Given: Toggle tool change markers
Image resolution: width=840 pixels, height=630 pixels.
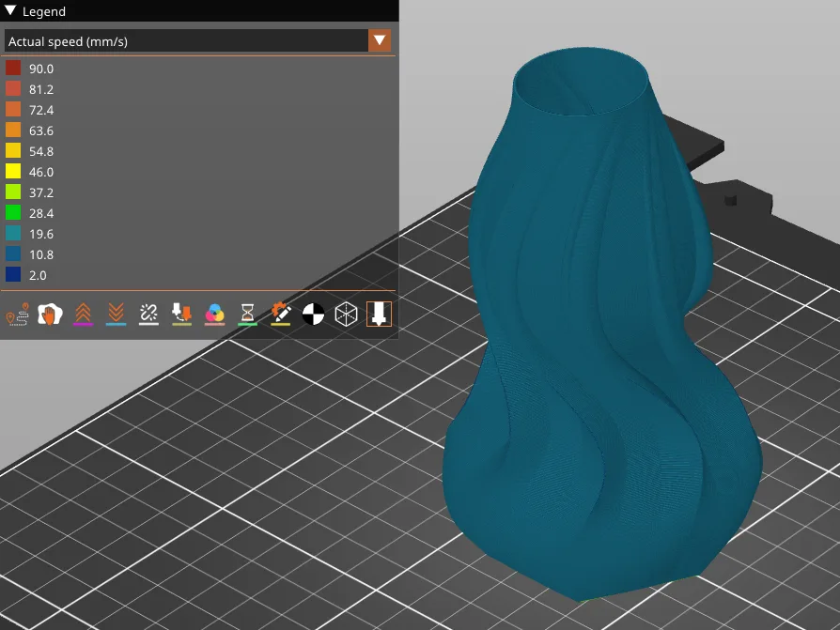Looking at the screenshot, I should [x=181, y=314].
